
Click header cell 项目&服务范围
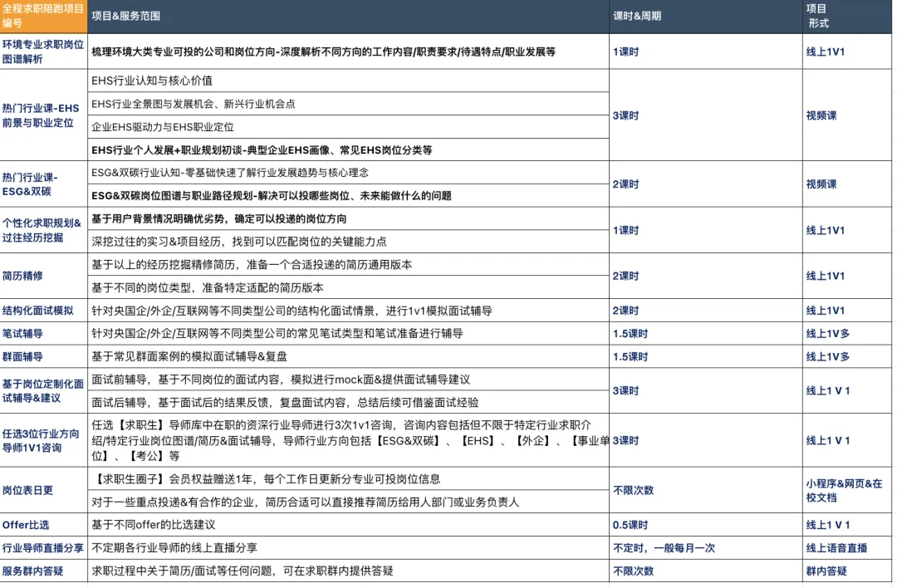pos(348,16)
